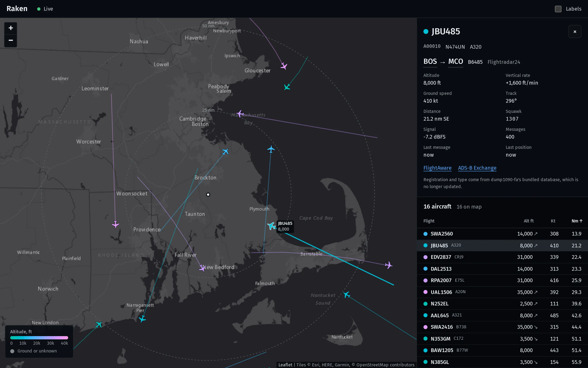
Task: Zoom in the map with plus button
Action: 11,28
